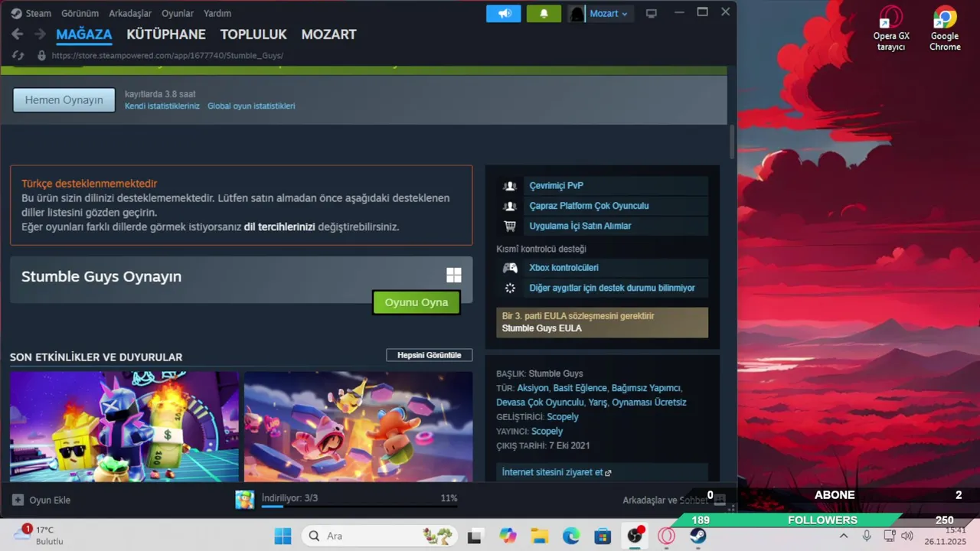980x551 pixels.
Task: Click the in-app purchases cart icon
Action: [x=509, y=226]
